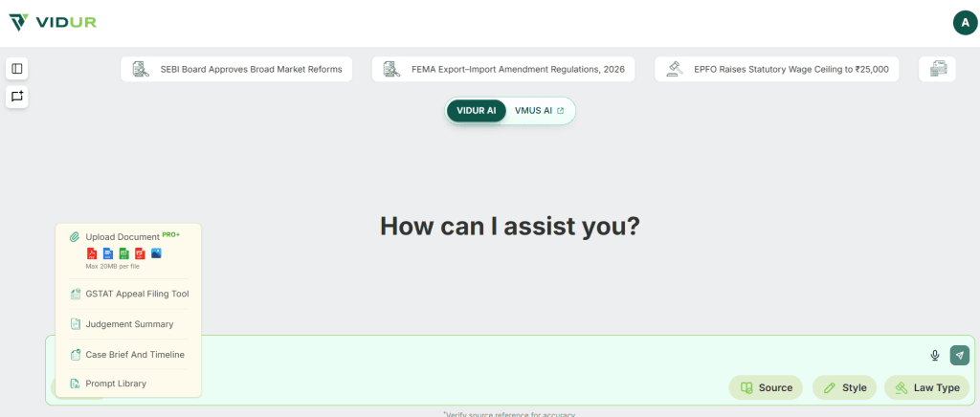Activate the microphone voice input
This screenshot has width=980, height=417.
click(x=935, y=355)
